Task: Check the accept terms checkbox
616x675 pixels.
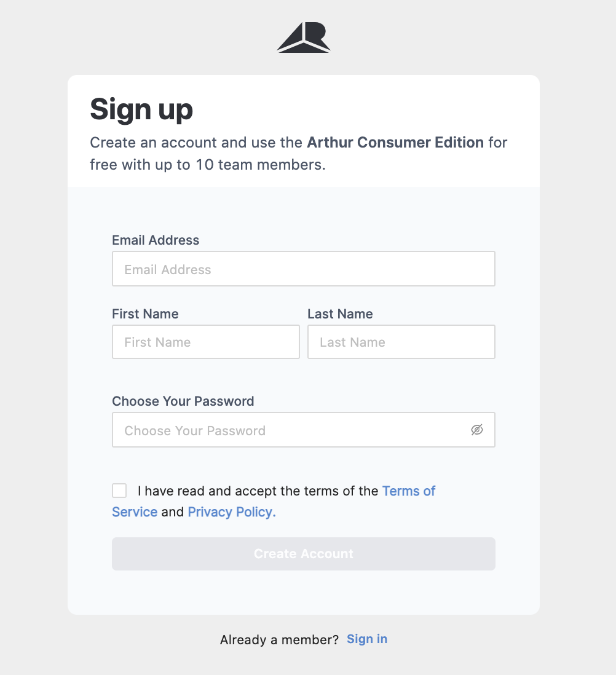Action: (119, 491)
